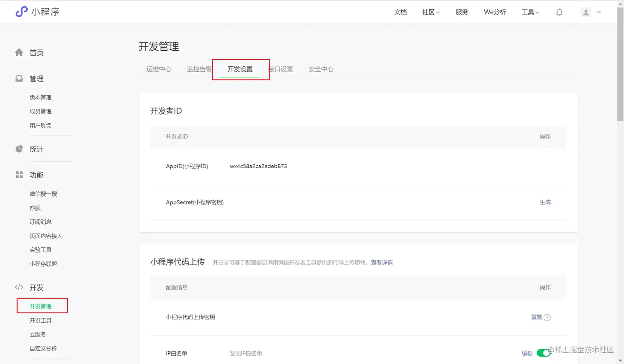Switch to the 运维中心 tab

point(158,69)
